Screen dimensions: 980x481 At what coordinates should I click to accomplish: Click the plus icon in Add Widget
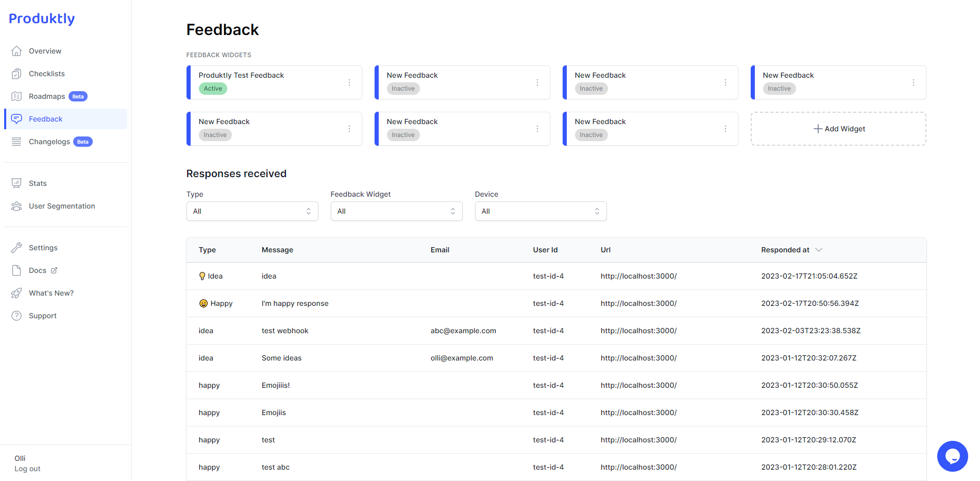pos(818,129)
